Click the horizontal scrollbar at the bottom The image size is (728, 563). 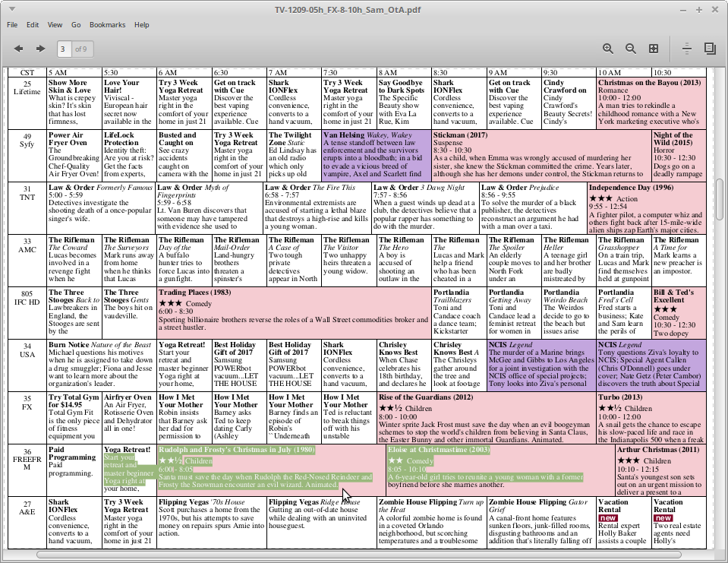pyautogui.click(x=358, y=555)
